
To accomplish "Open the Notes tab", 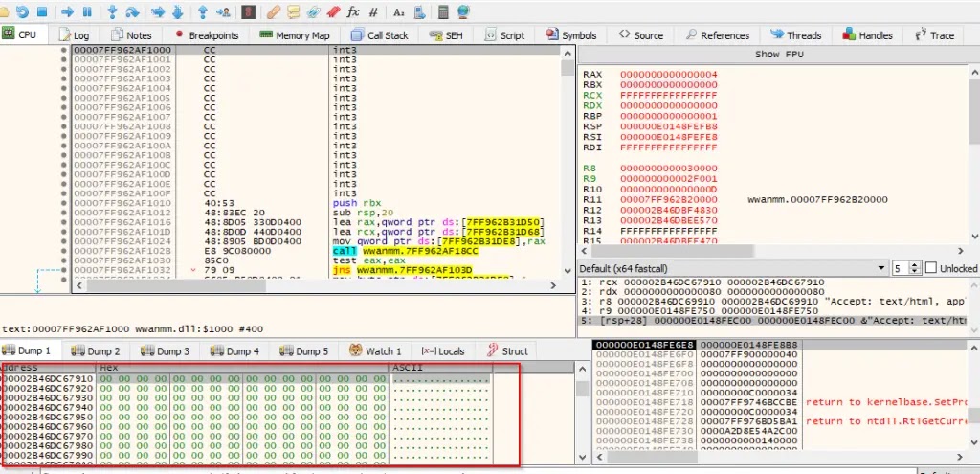I will (132, 35).
